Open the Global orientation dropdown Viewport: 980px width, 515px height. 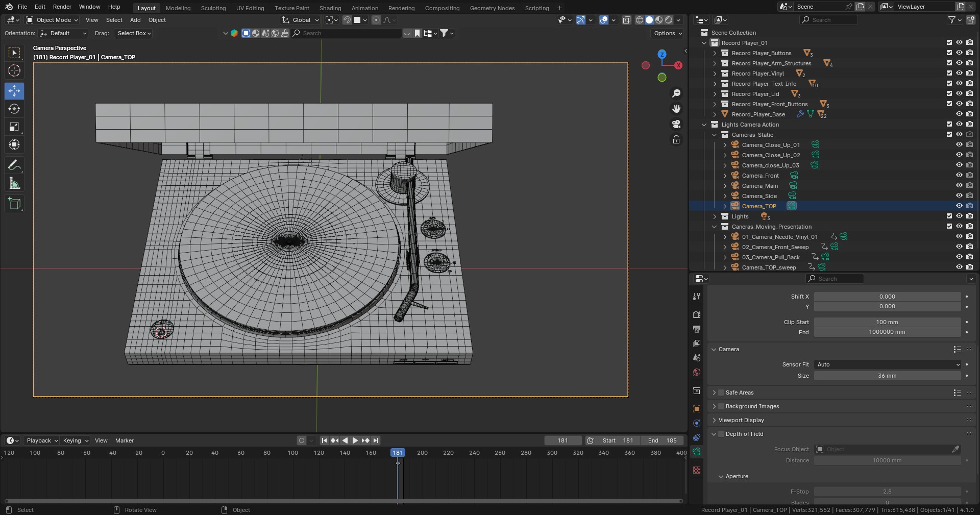pos(301,20)
